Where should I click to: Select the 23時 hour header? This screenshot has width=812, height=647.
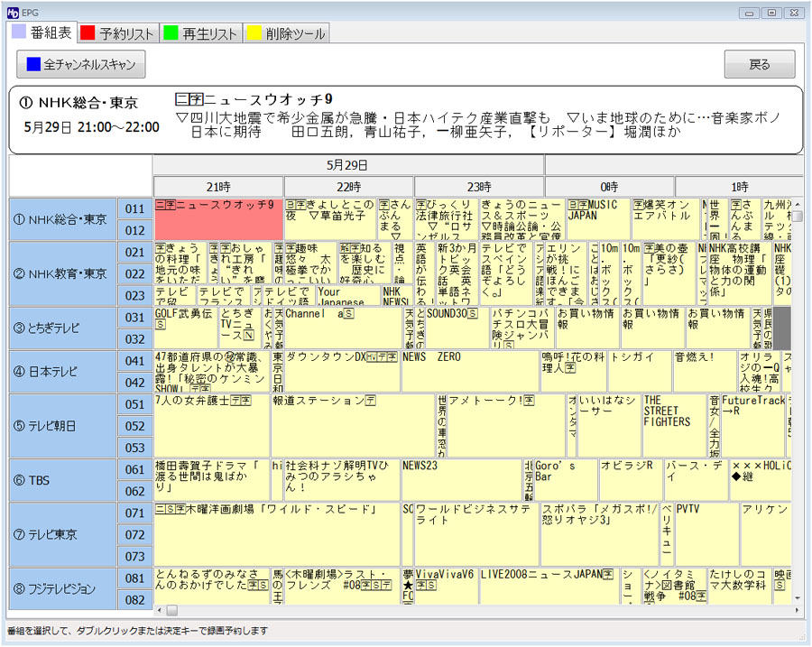pos(479,187)
